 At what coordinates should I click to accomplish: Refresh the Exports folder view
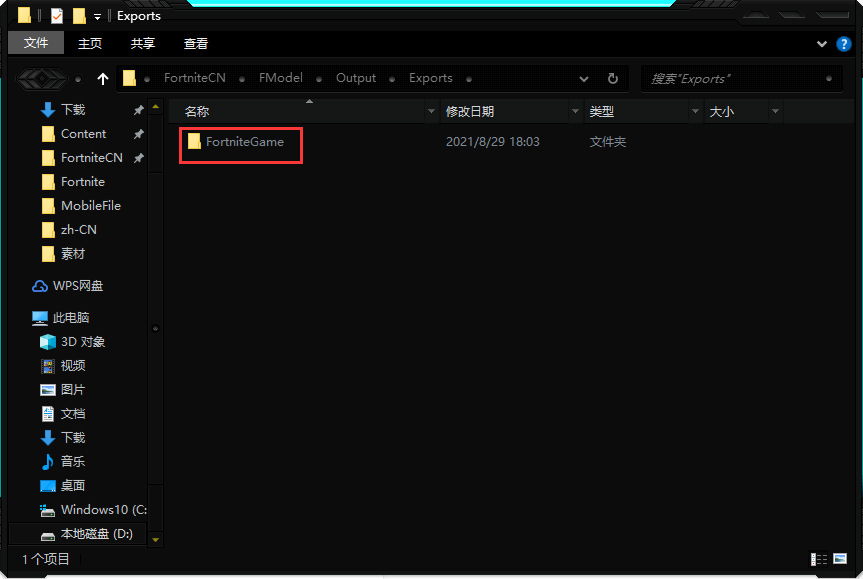(x=613, y=79)
